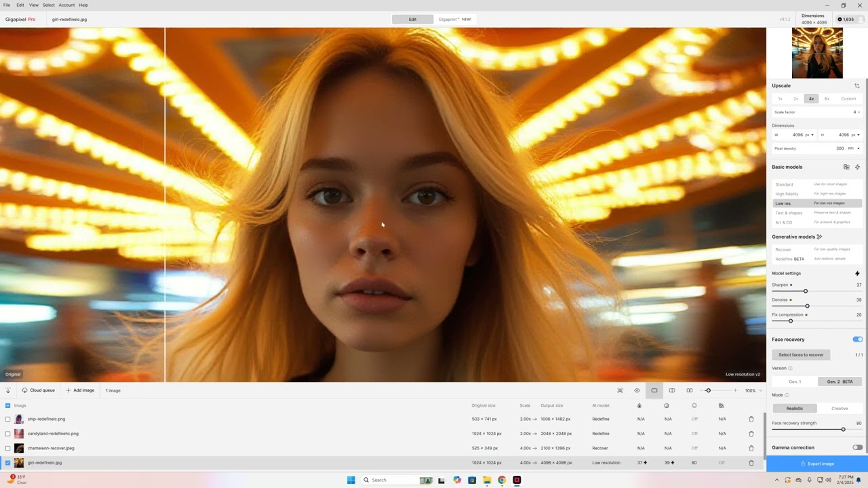Open the height unit px dropdown
This screenshot has height=488, width=868.
point(856,135)
